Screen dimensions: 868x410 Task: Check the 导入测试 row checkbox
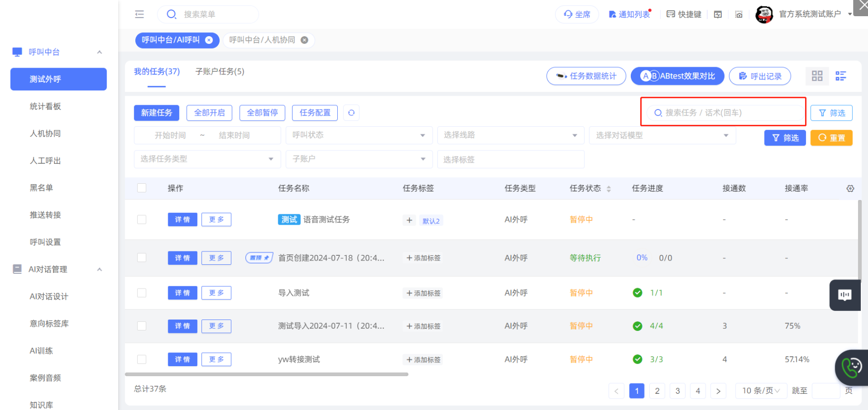(x=141, y=293)
